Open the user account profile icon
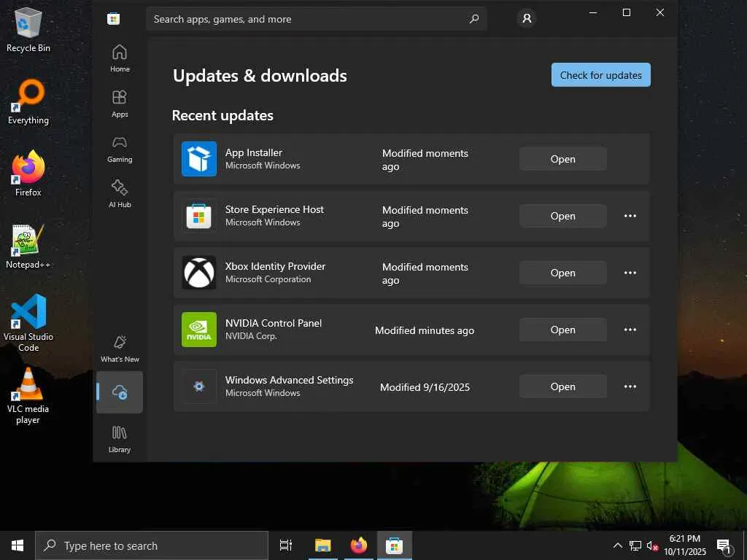This screenshot has height=560, width=747. [527, 18]
